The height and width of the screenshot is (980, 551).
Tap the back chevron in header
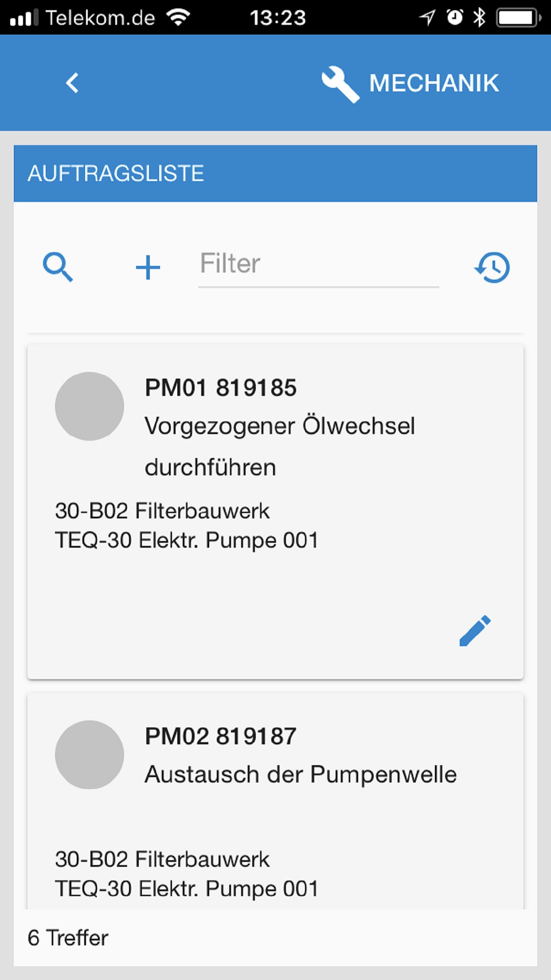72,83
